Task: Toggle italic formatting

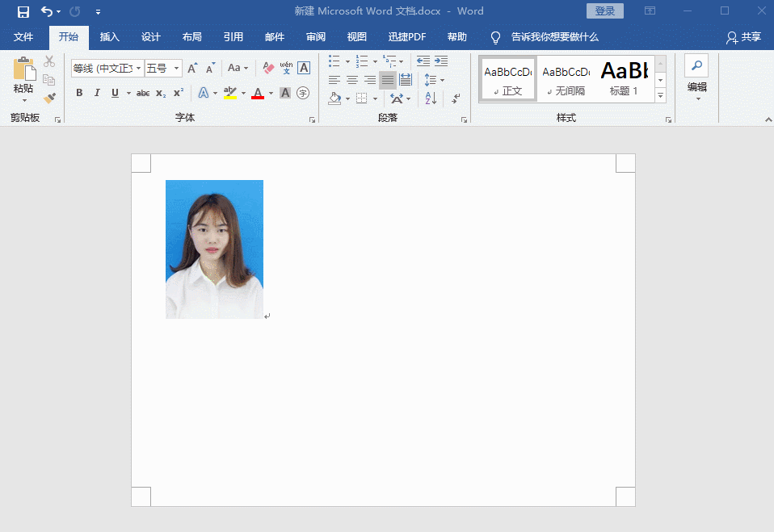Action: pos(97,93)
